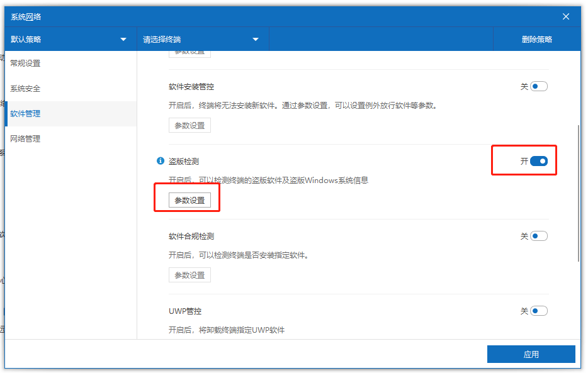Image resolution: width=588 pixels, height=373 pixels.
Task: Open 参数设置 under 盗版检测
Action: click(x=189, y=201)
